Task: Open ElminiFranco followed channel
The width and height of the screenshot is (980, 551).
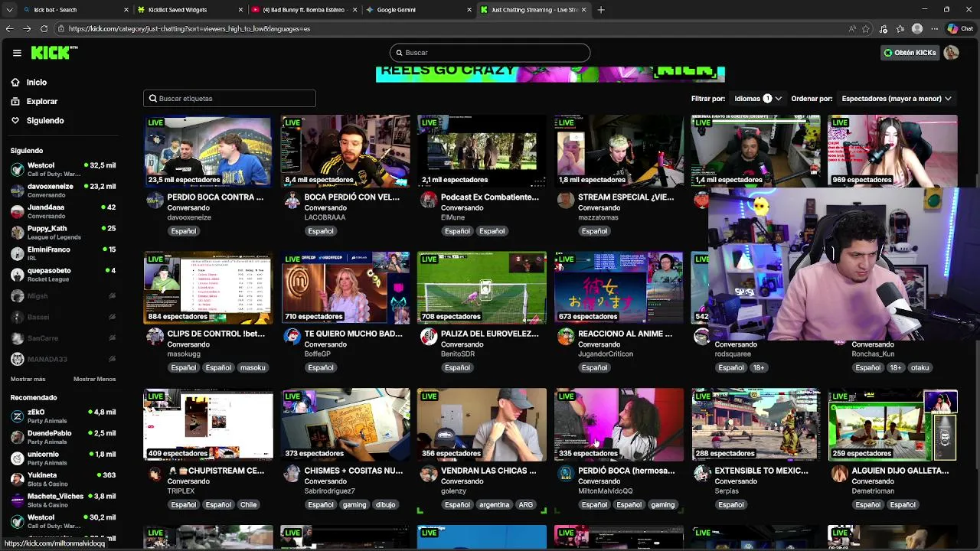Action: click(x=63, y=253)
